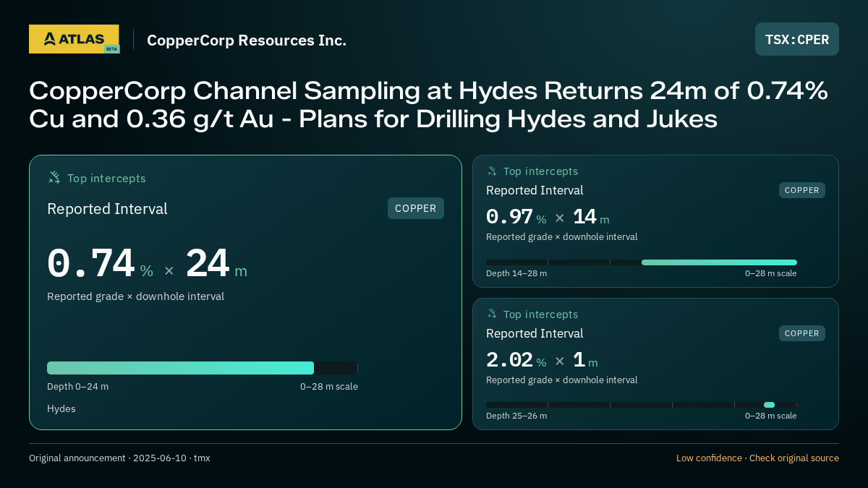Click 'Reported grade × downhole interval' in 2.02% card
Viewport: 868px width, 488px height.
[562, 380]
